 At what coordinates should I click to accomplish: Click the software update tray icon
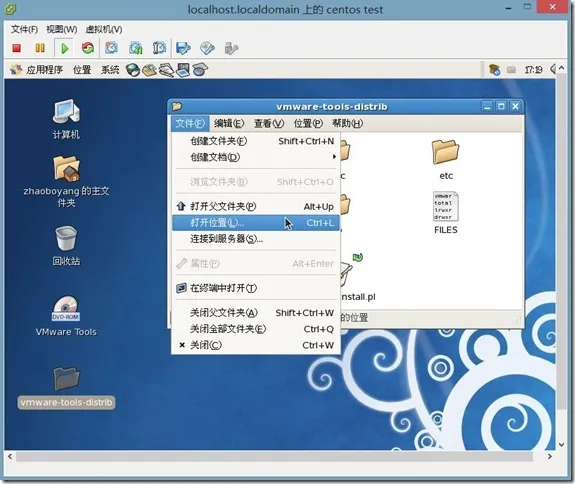pos(494,69)
